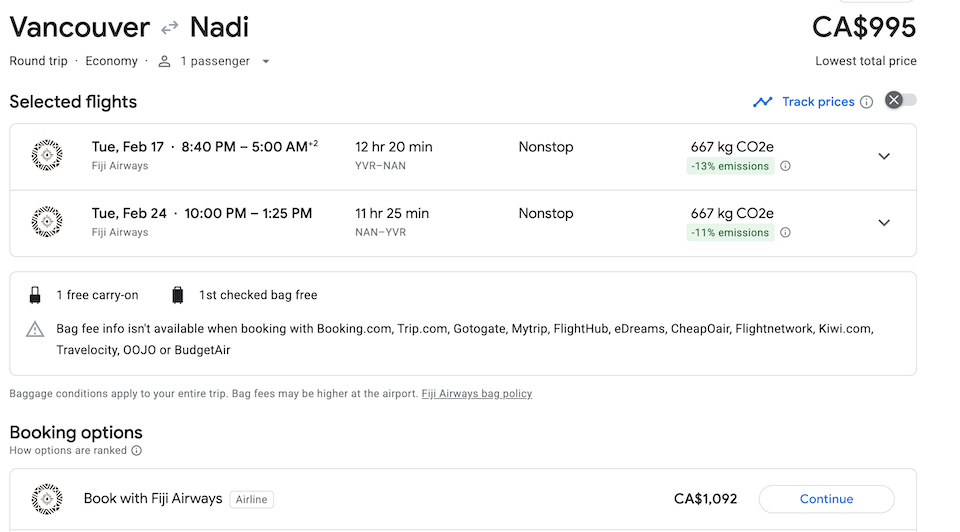
Task: Expand the Feb 24 return flight details
Action: [884, 223]
